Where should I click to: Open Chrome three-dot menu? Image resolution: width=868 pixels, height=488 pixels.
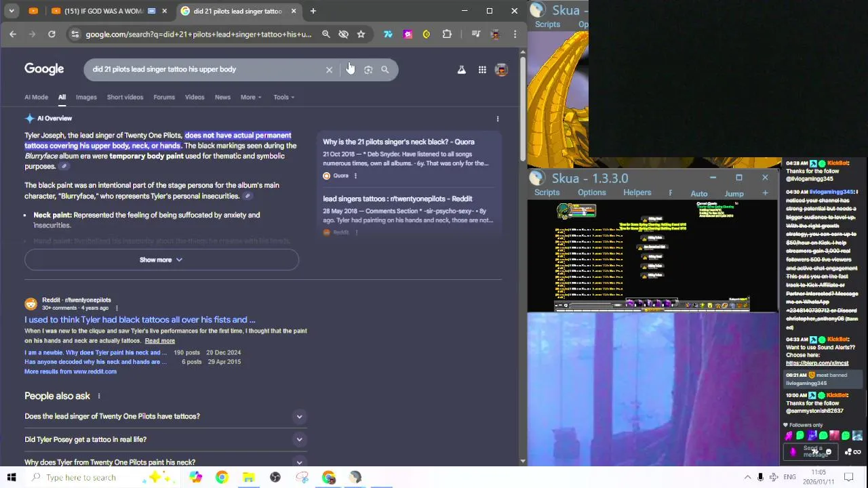pyautogui.click(x=515, y=34)
